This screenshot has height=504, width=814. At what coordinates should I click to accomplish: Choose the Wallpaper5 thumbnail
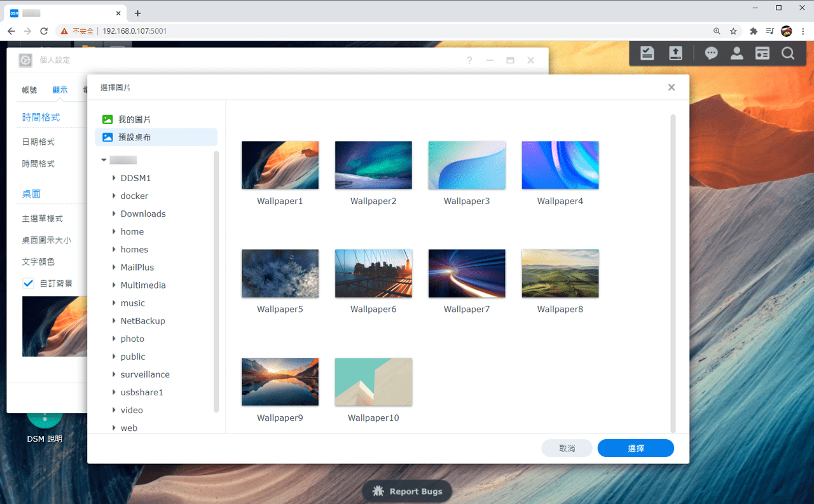point(280,273)
